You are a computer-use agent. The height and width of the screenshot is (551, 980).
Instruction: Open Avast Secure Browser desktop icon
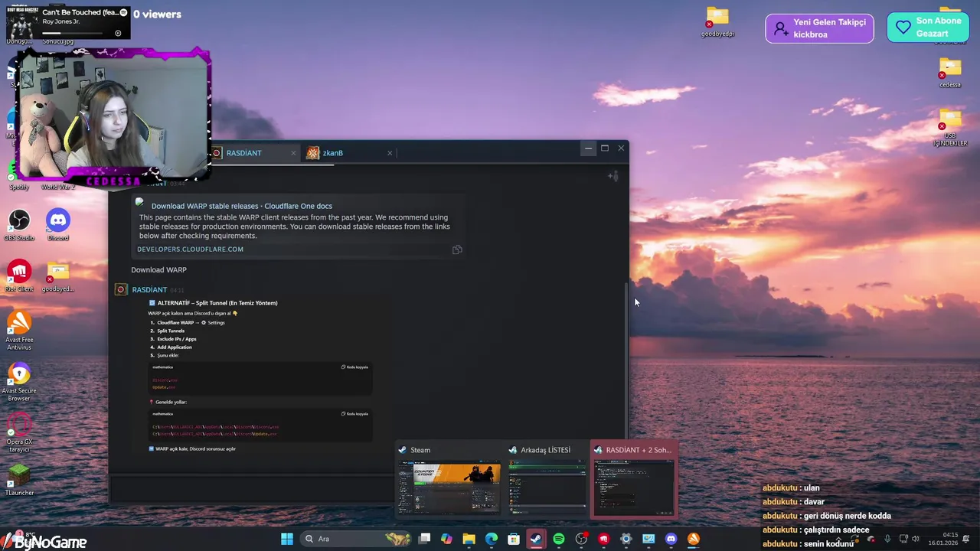pyautogui.click(x=19, y=381)
